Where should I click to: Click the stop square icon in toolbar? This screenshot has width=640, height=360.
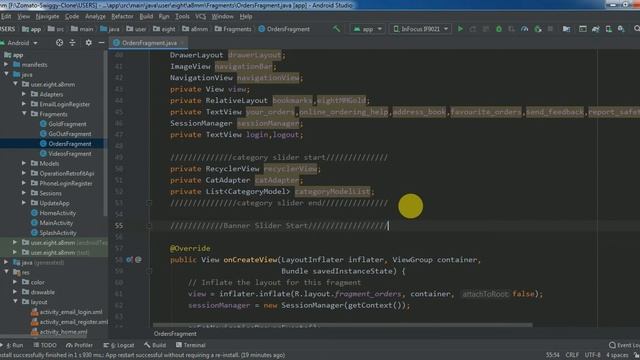[550, 29]
